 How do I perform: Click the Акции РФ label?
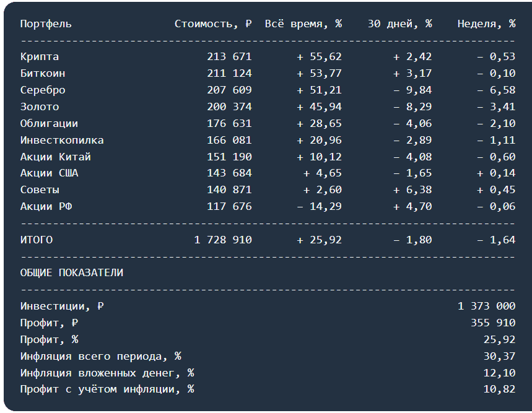(46, 206)
